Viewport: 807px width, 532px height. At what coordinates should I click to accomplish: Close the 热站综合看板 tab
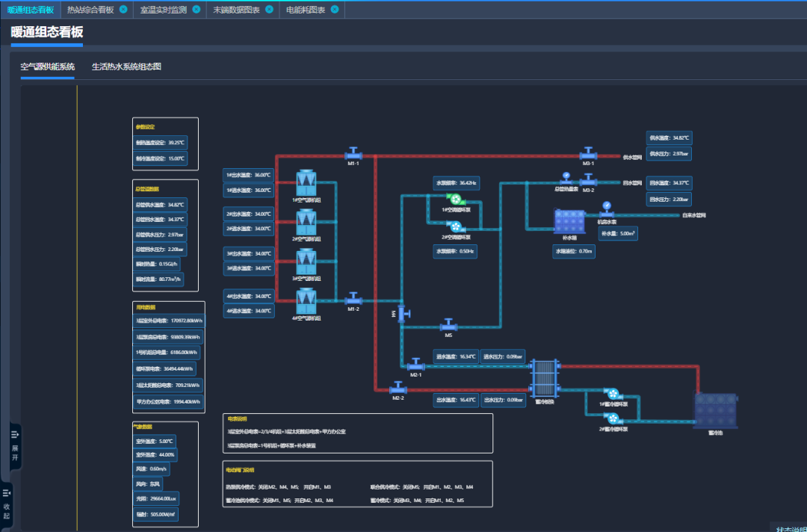(123, 10)
